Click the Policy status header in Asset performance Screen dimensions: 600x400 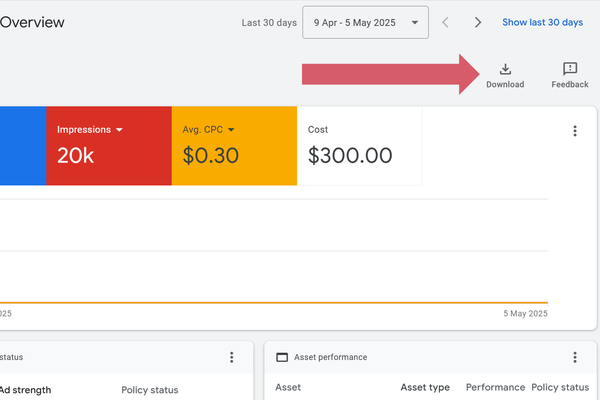point(560,387)
